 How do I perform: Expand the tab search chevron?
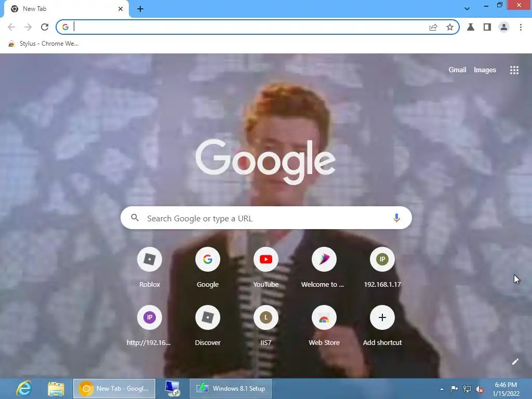coord(467,9)
